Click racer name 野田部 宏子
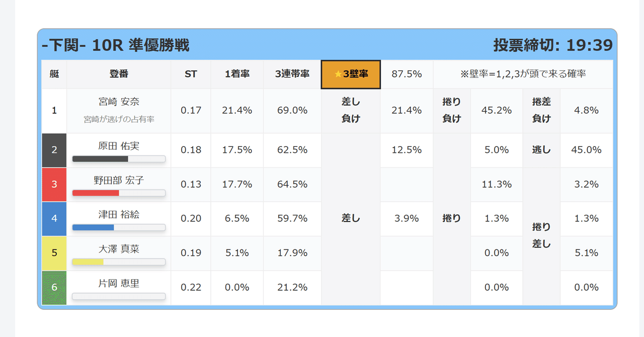The height and width of the screenshot is (337, 644). (x=119, y=180)
